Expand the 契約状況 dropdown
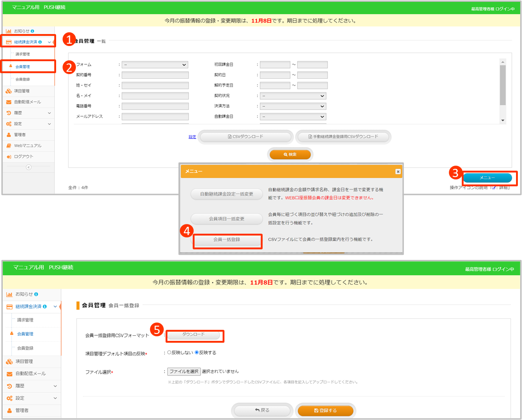Viewport: 522px width, 420px height. [x=293, y=96]
